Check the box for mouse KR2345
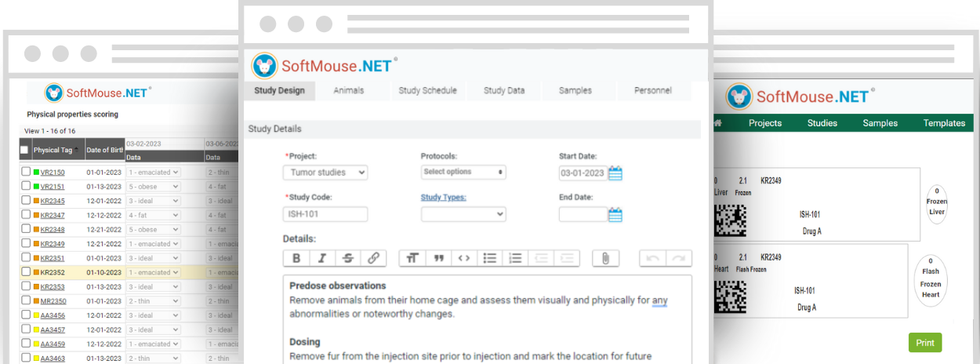Screen dimensions: 980x364 coord(26,201)
